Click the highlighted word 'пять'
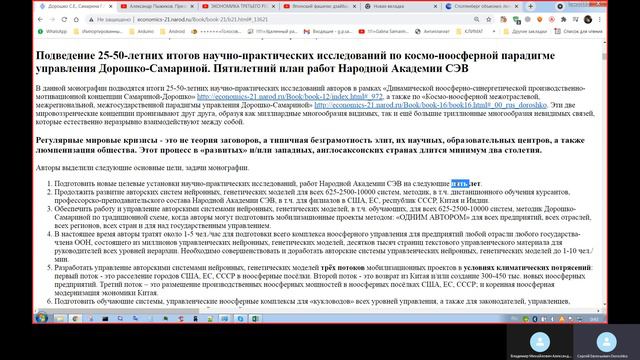Screen dimensions: 640x360 coord(460,184)
